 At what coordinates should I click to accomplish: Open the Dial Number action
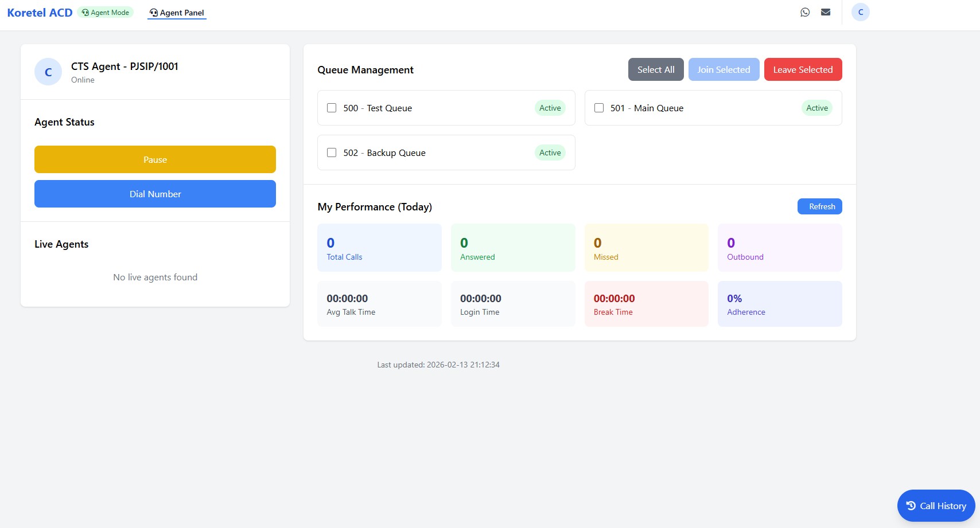click(155, 194)
